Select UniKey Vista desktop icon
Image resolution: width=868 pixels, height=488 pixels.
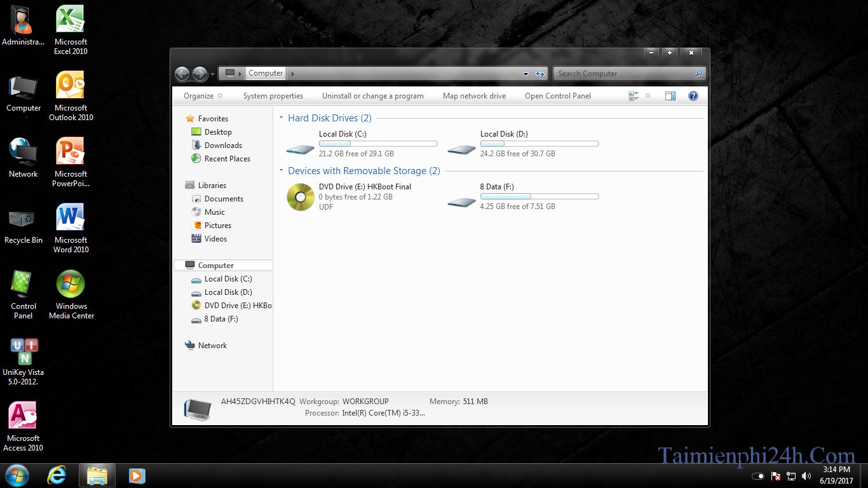click(24, 360)
